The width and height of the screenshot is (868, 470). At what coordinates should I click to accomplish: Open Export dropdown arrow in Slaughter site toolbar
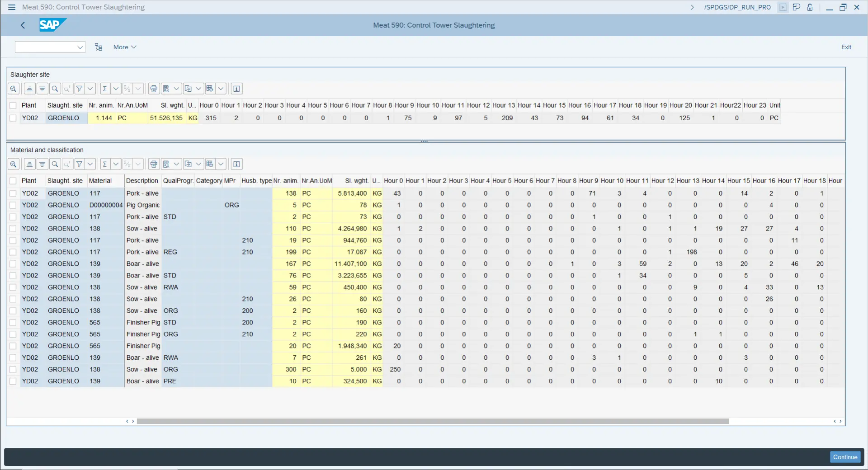pyautogui.click(x=198, y=89)
